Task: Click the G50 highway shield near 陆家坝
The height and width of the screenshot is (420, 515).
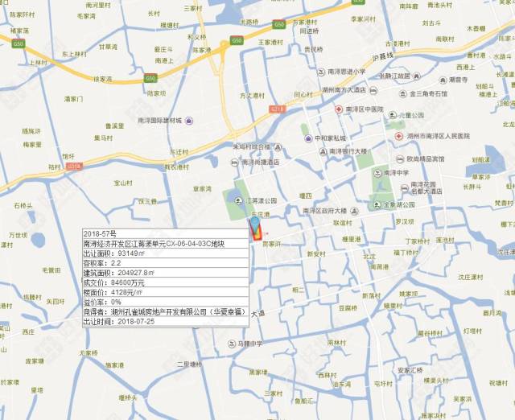Action: click(150, 79)
